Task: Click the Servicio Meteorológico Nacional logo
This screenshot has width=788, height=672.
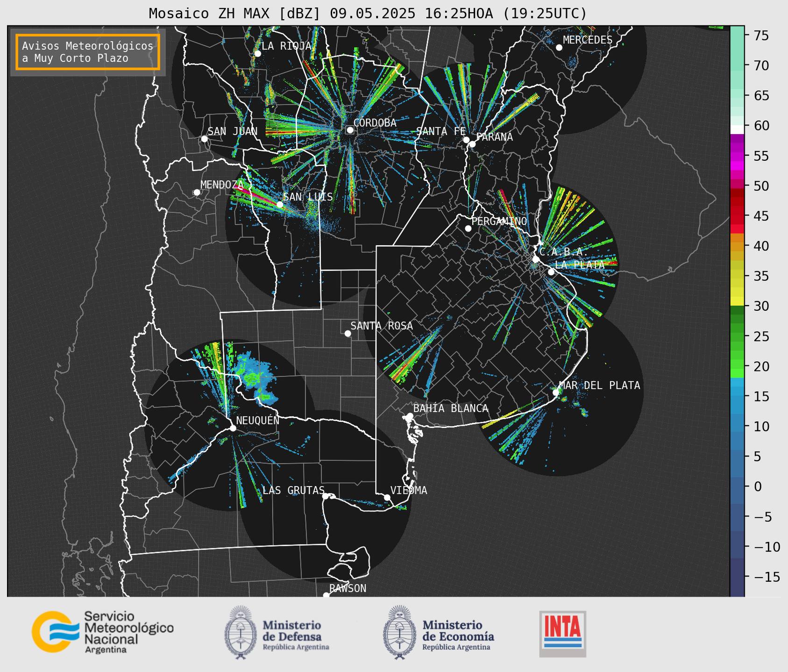Action: (102, 632)
